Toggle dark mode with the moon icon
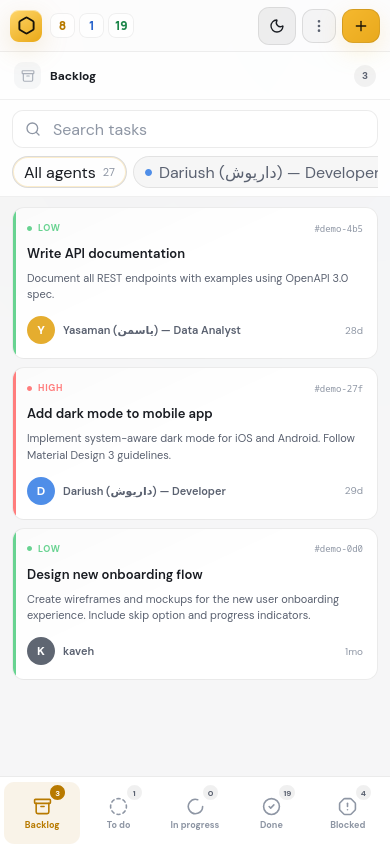 click(277, 26)
